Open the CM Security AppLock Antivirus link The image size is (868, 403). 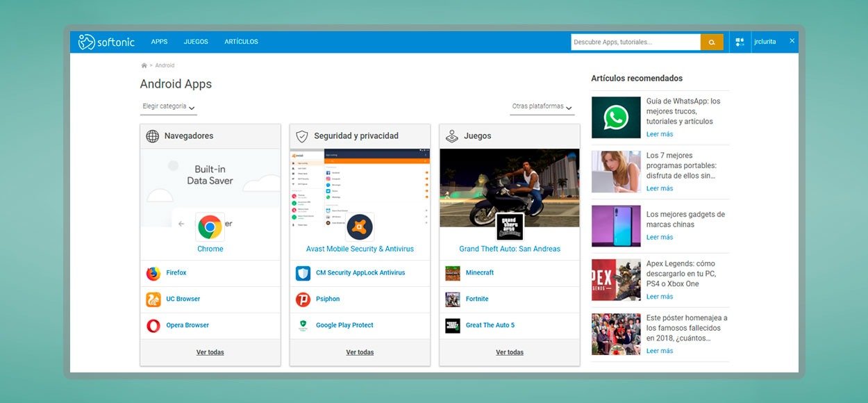tap(360, 273)
